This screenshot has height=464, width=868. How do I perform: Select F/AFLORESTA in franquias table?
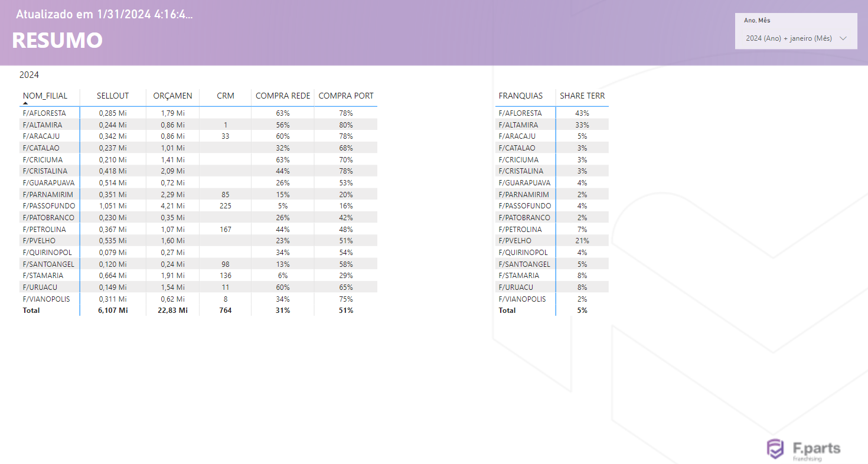coord(520,113)
